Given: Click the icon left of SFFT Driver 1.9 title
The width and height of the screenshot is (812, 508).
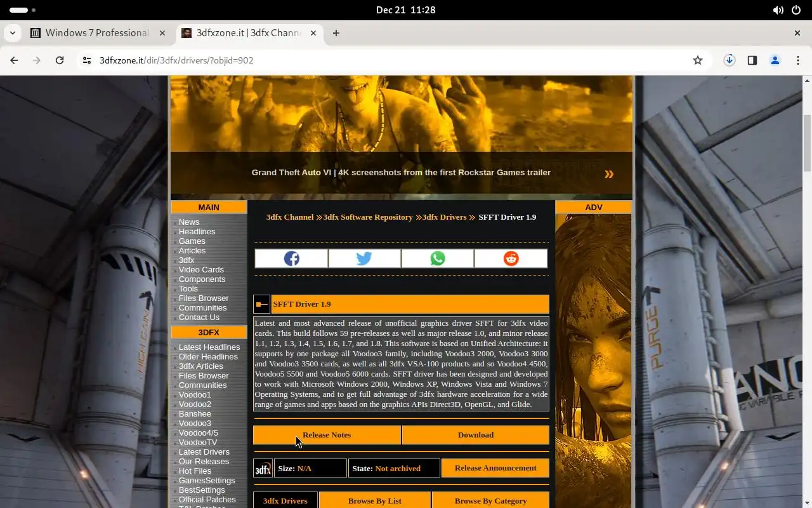Looking at the screenshot, I should pyautogui.click(x=261, y=304).
